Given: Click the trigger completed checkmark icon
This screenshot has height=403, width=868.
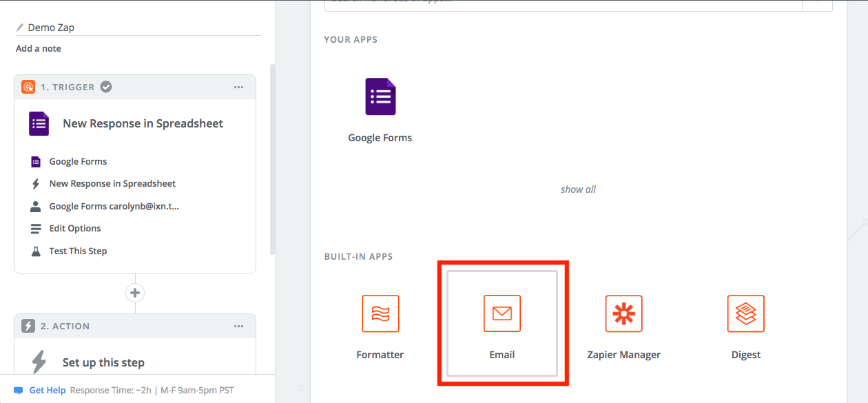Looking at the screenshot, I should click(106, 87).
